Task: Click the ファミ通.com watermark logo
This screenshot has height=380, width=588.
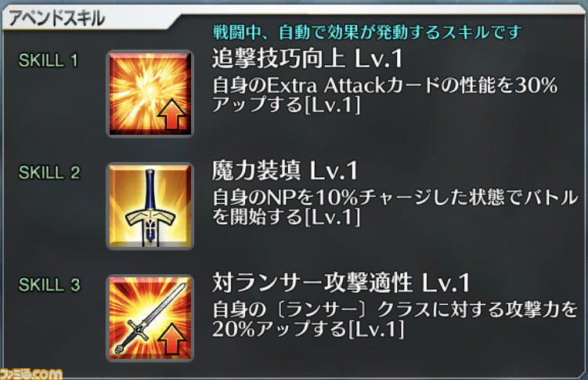Action: tap(31, 374)
